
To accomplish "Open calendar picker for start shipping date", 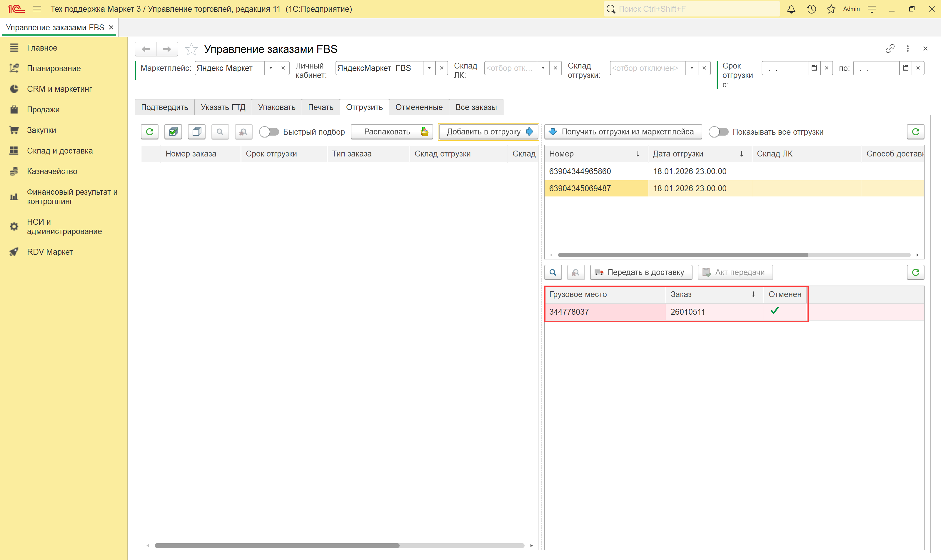I will [814, 68].
